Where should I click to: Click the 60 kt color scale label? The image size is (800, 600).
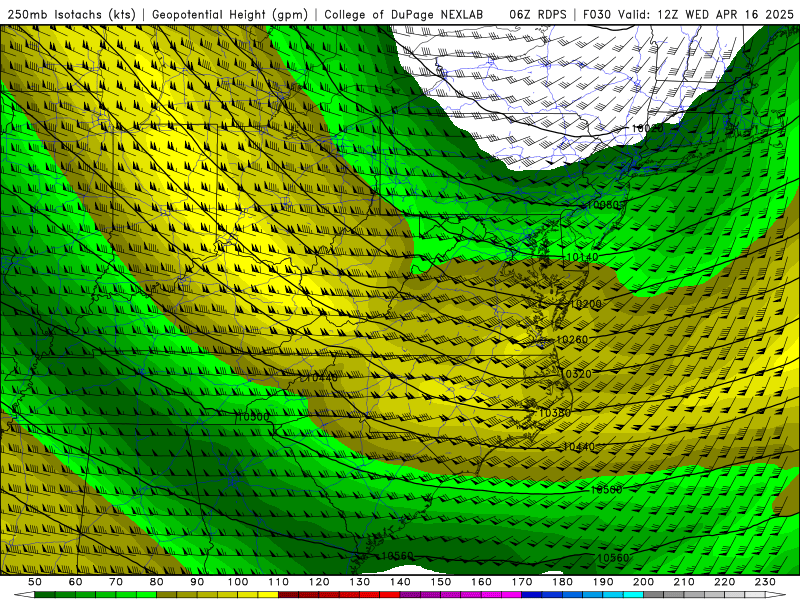76,582
